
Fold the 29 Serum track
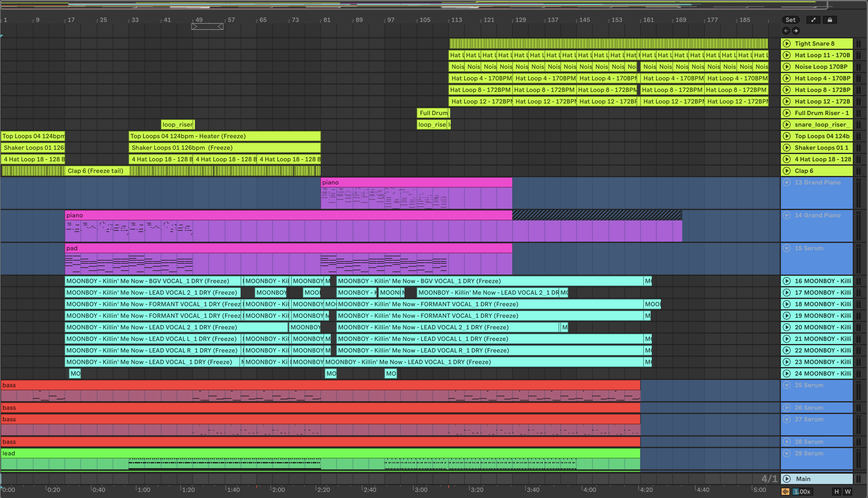pyautogui.click(x=787, y=453)
